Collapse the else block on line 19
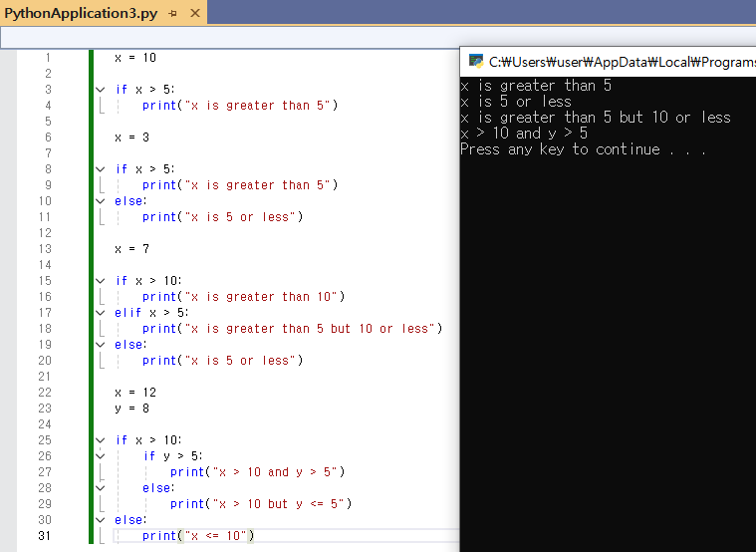 (x=101, y=344)
